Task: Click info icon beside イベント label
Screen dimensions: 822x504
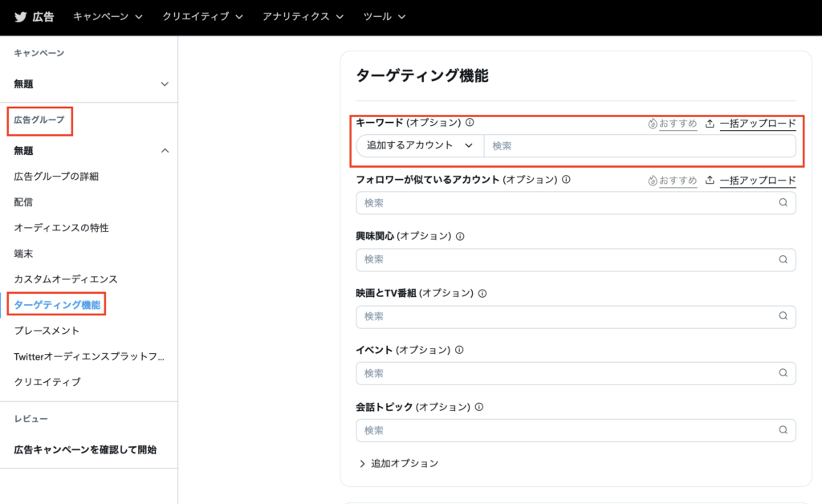Action: pos(458,350)
